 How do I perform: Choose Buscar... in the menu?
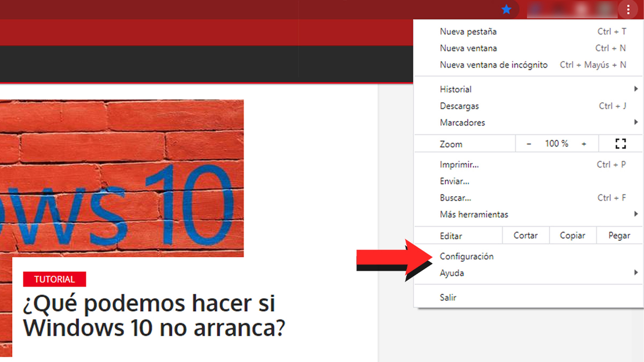528,198
